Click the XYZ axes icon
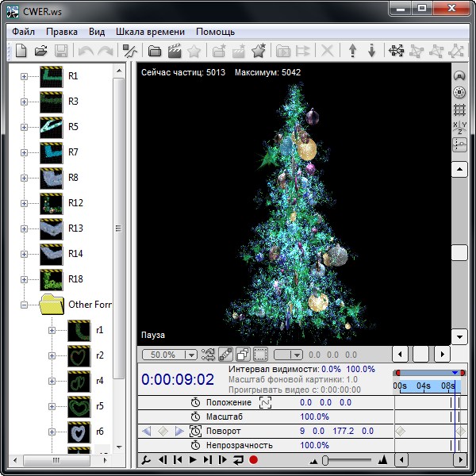 (x=459, y=128)
